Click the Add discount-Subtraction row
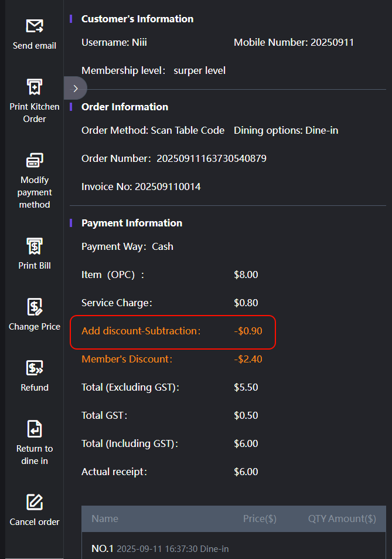Viewport: 392px width, 559px height. click(172, 331)
